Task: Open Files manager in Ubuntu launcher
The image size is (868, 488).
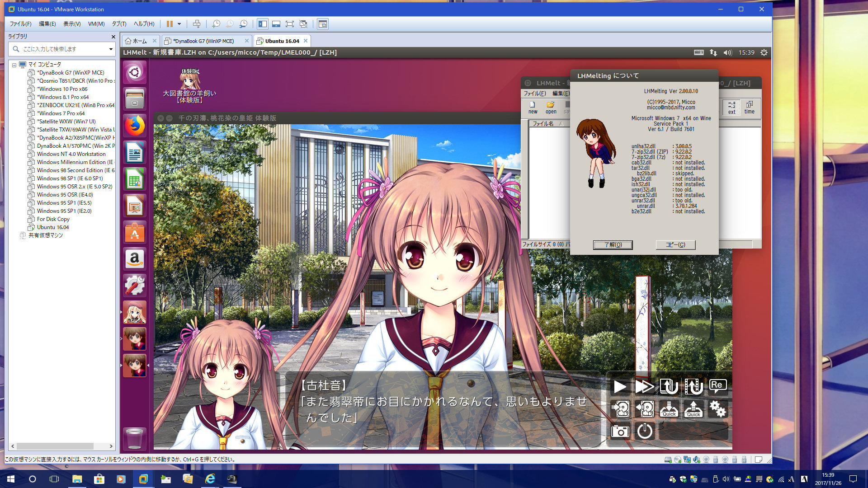Action: [135, 99]
